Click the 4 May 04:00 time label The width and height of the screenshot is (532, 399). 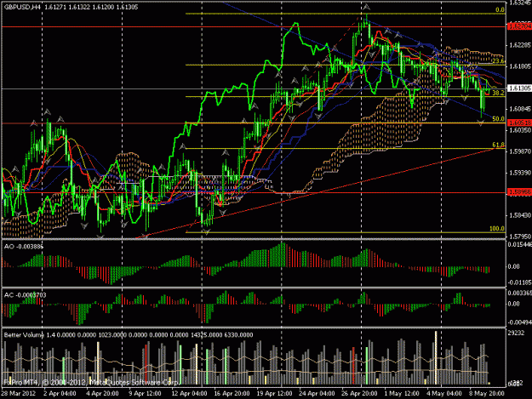click(443, 393)
